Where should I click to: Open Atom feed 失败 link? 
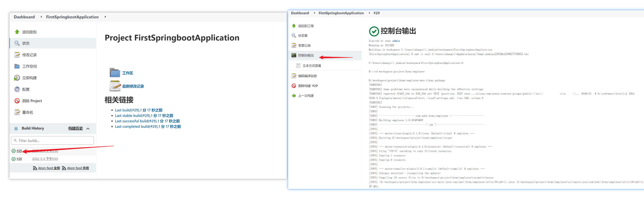(x=78, y=168)
